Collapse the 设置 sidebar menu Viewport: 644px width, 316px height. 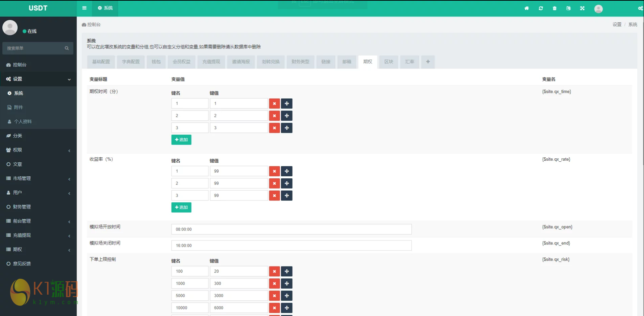click(x=38, y=79)
